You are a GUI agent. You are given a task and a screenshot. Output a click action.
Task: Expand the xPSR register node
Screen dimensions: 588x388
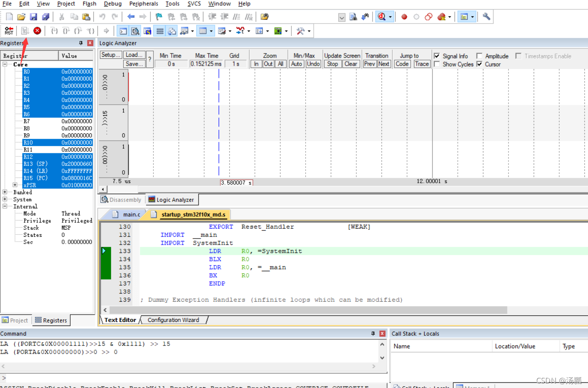click(x=15, y=185)
